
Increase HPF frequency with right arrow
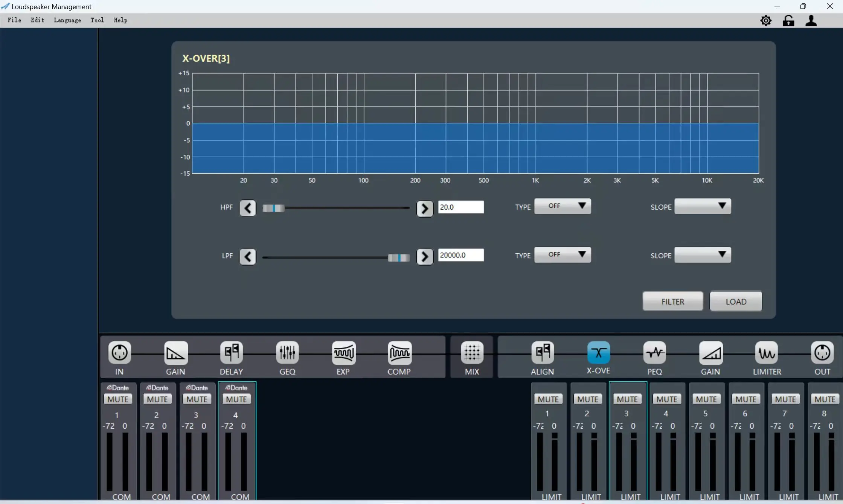(425, 208)
